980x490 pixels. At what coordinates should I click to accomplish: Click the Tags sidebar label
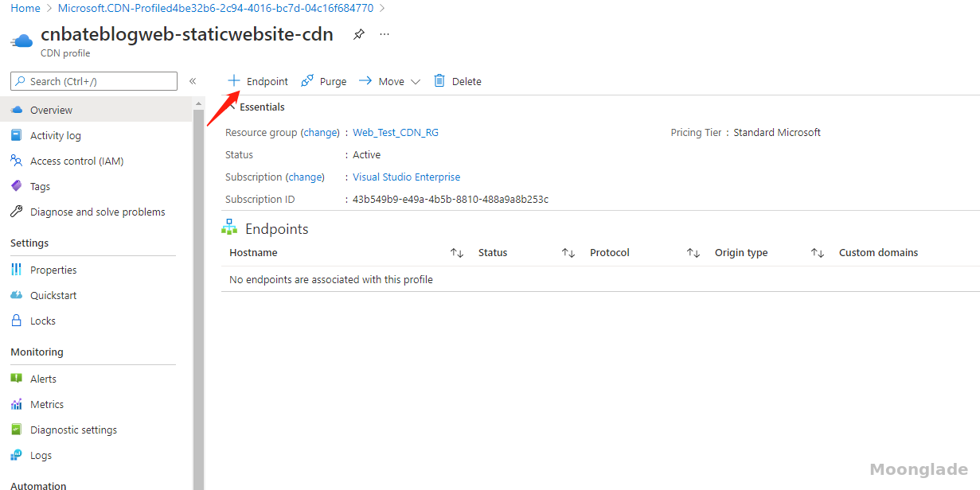point(40,187)
